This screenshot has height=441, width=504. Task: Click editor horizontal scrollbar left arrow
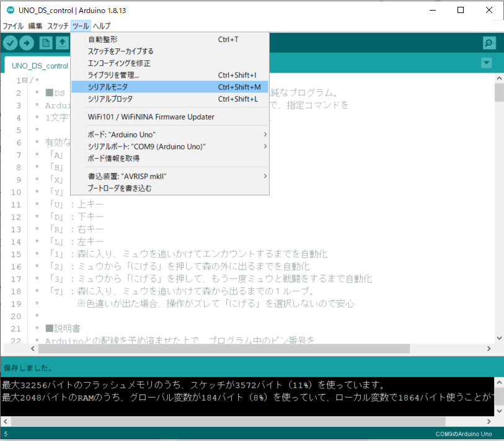tap(33, 349)
